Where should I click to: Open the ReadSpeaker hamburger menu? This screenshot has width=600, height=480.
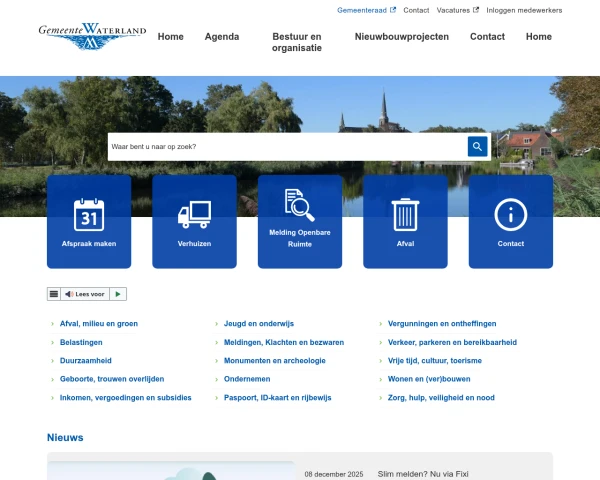coord(54,294)
